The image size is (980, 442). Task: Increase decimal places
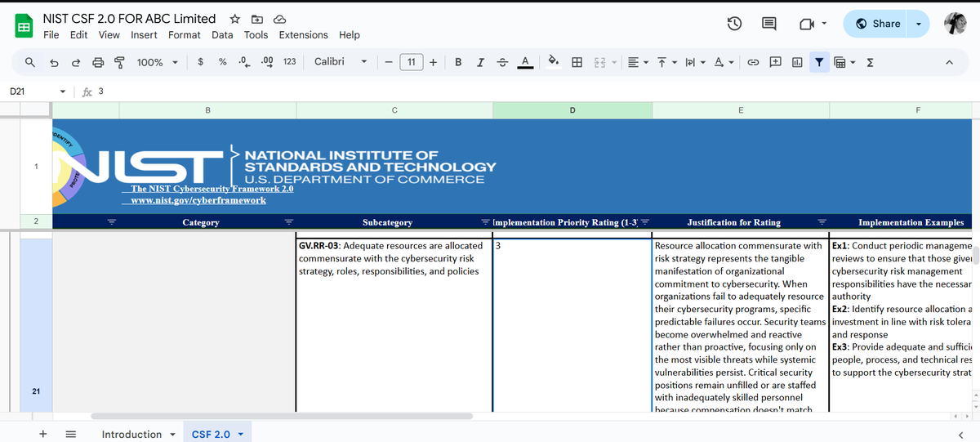(x=265, y=62)
